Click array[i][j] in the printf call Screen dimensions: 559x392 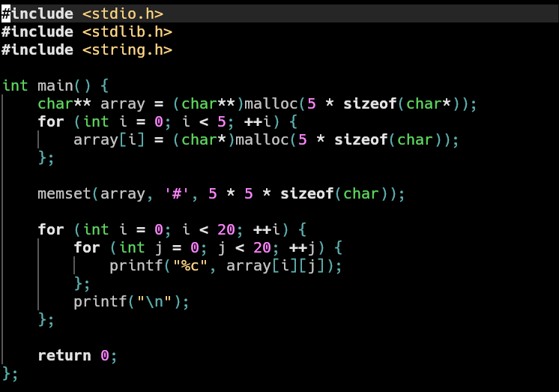[276, 266]
